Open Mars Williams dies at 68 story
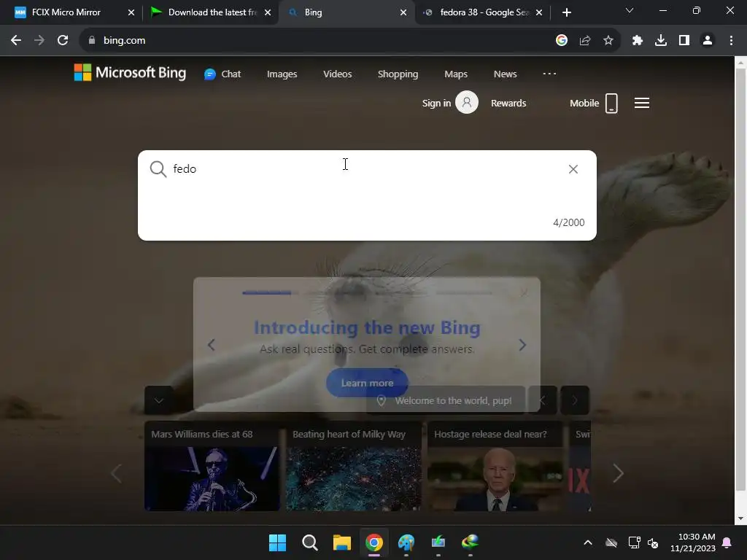 tap(212, 466)
